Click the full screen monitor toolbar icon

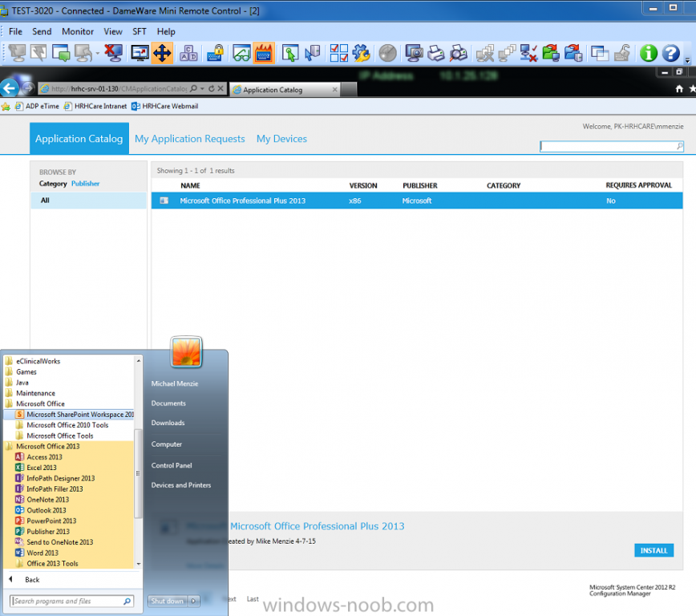pyautogui.click(x=140, y=53)
